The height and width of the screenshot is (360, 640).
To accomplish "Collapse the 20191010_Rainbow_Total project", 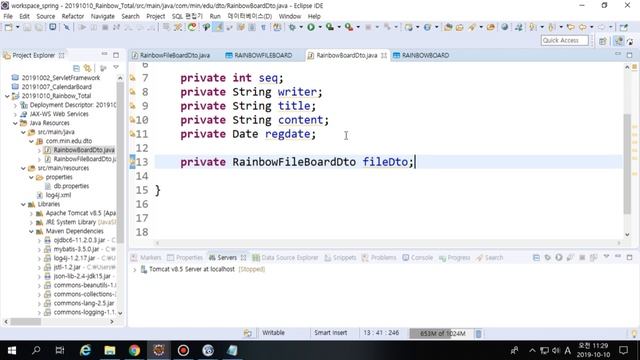I will pyautogui.click(x=7, y=96).
